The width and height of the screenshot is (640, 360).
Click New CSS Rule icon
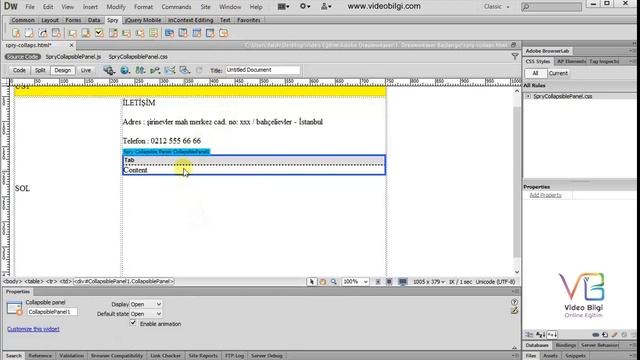(605, 335)
